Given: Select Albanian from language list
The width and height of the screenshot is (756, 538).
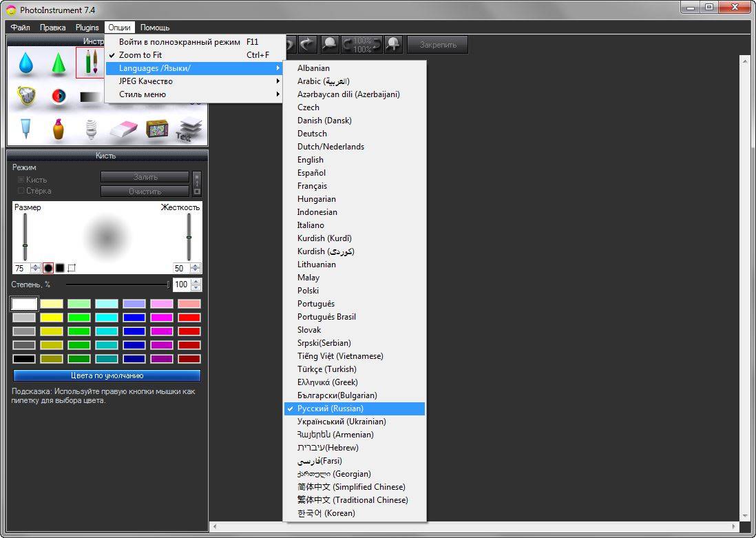Looking at the screenshot, I should point(355,68).
